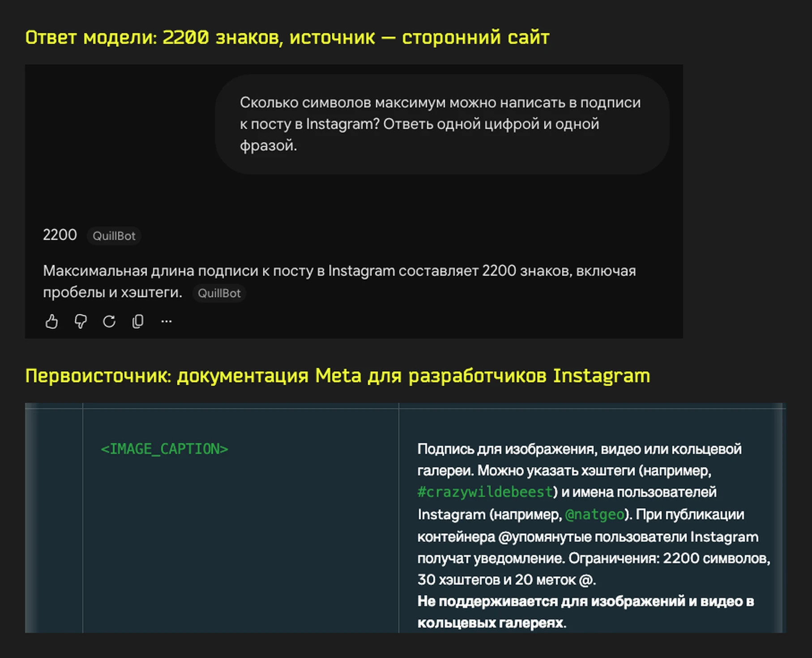Regenerate the response with the refresh icon
Image resolution: width=812 pixels, height=658 pixels.
click(x=109, y=321)
